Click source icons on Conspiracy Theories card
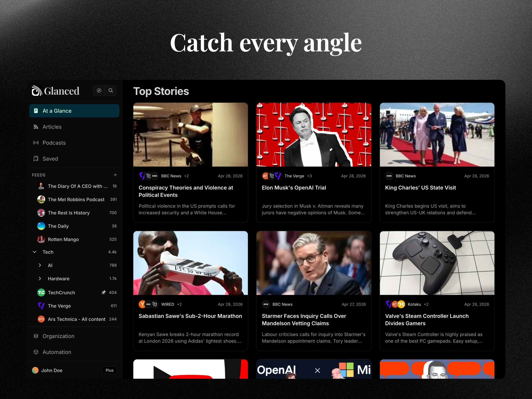532x399 pixels. pos(148,176)
